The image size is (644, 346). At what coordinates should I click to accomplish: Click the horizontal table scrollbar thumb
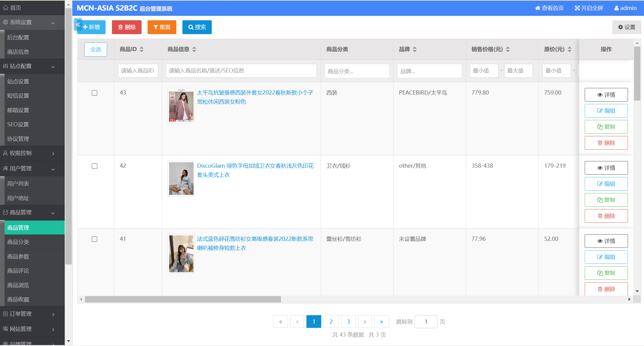(183, 299)
